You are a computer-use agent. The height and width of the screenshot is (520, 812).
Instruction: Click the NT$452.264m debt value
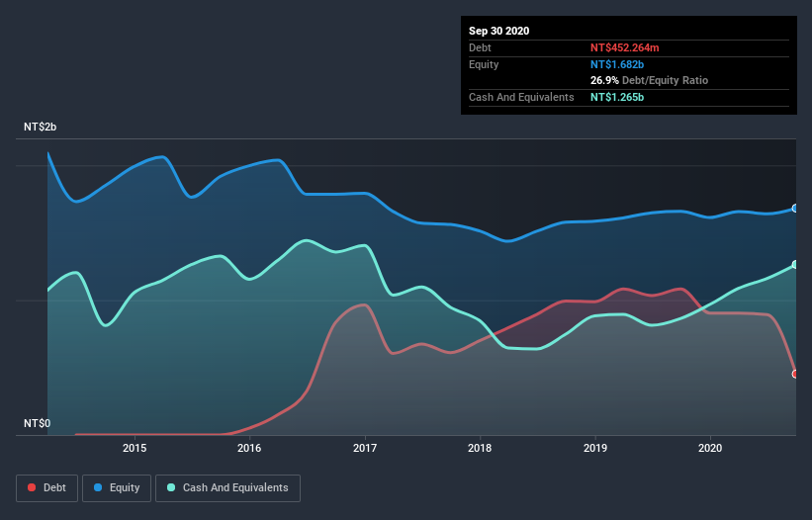624,47
